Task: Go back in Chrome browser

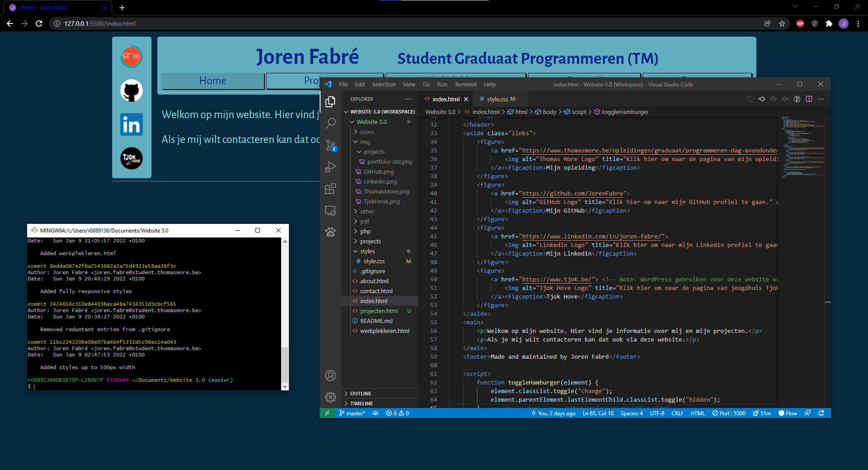Action: tap(10, 24)
